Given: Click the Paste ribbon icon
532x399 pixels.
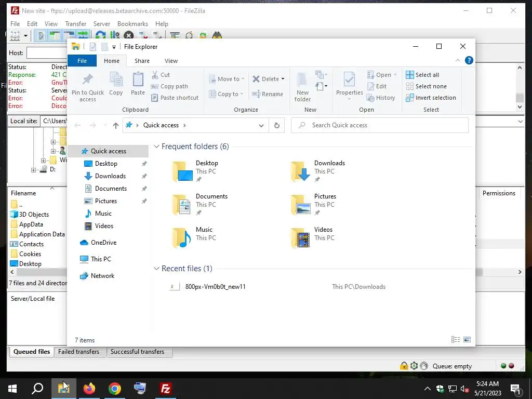Looking at the screenshot, I should point(138,84).
